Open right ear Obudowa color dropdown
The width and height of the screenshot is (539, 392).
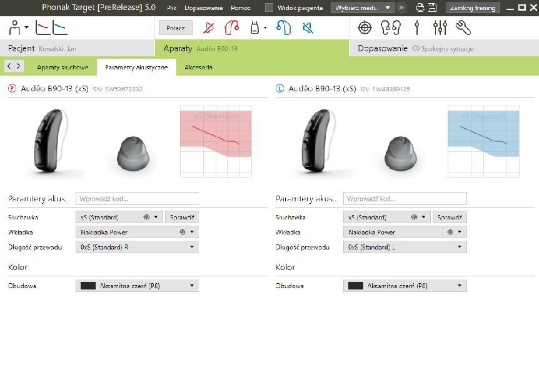[x=137, y=286]
